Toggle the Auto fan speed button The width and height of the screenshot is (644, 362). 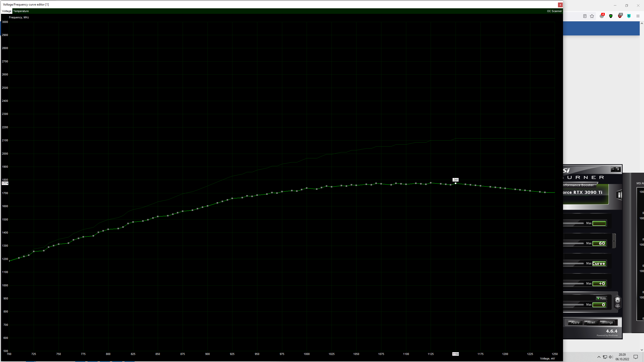point(601,298)
